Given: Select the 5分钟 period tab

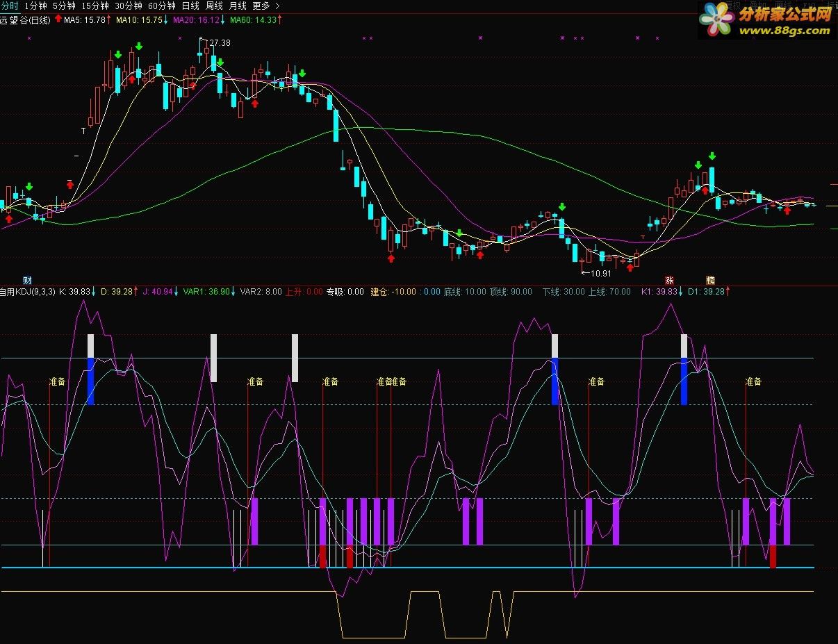Looking at the screenshot, I should (64, 6).
